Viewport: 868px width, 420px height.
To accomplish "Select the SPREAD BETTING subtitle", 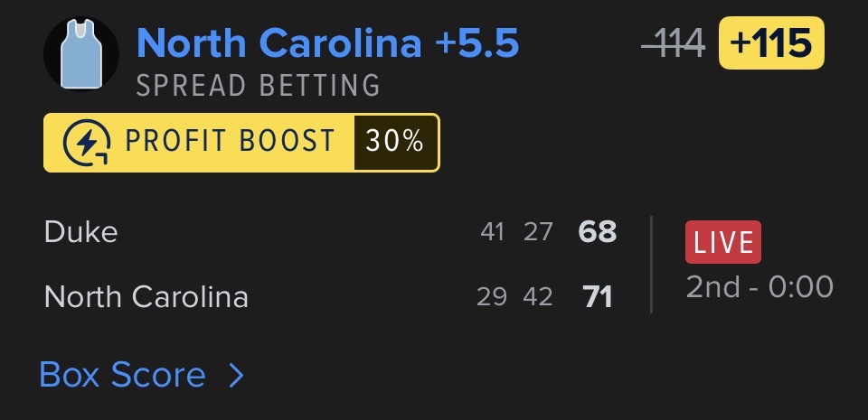I will tap(258, 86).
